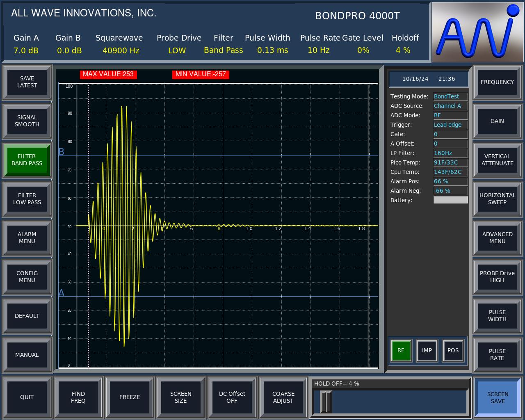Switch to POS display mode
Viewport: 525px width, 420px height.
(453, 350)
